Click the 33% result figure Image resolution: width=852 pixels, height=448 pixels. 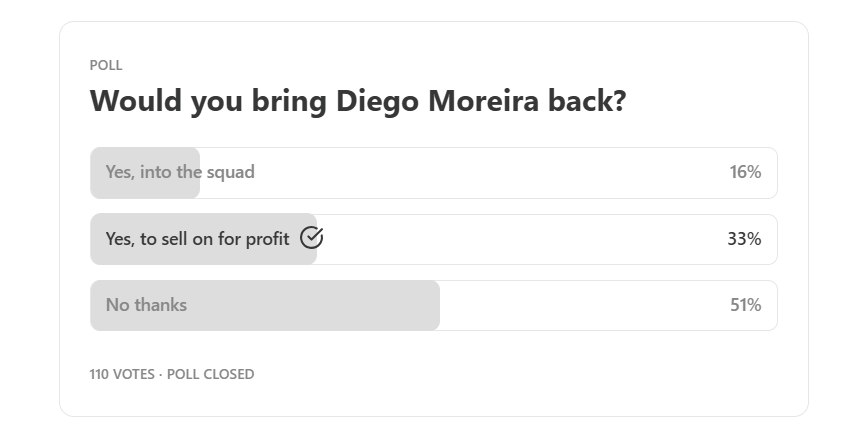point(744,239)
